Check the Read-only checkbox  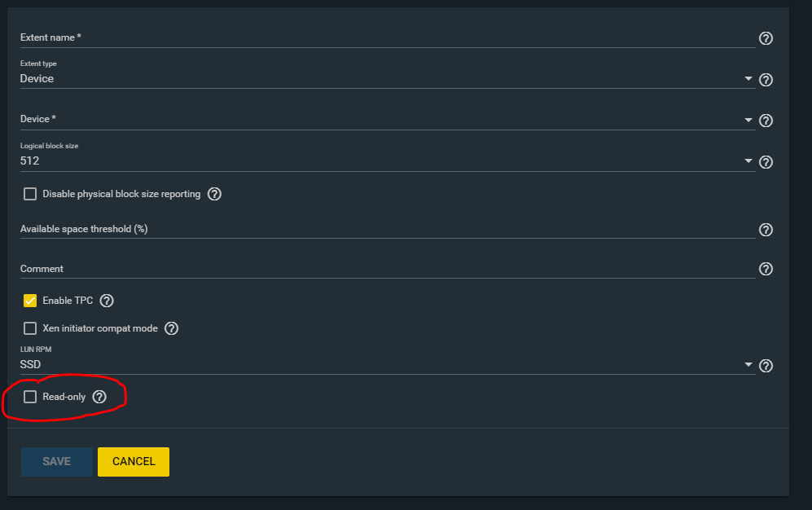30,397
